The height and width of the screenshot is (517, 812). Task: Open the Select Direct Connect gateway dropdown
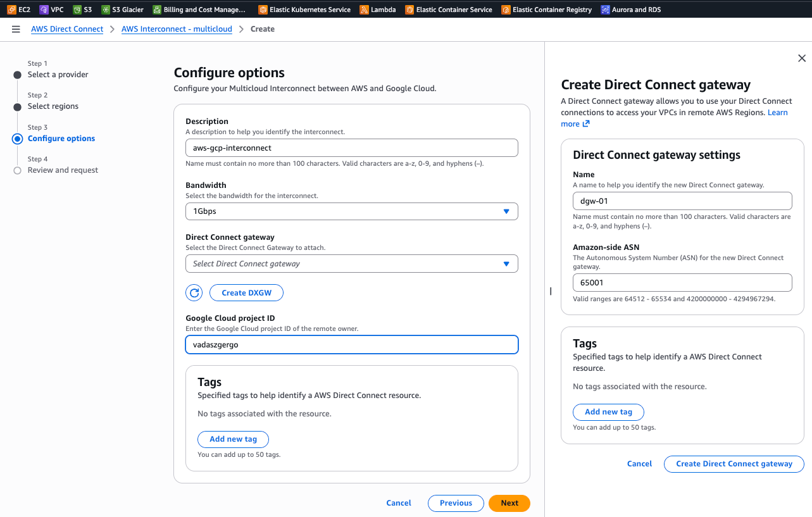click(x=351, y=264)
